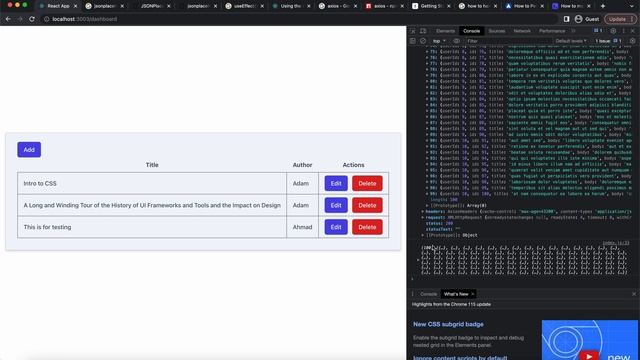Delete the Intro to CSS row

pyautogui.click(x=367, y=183)
